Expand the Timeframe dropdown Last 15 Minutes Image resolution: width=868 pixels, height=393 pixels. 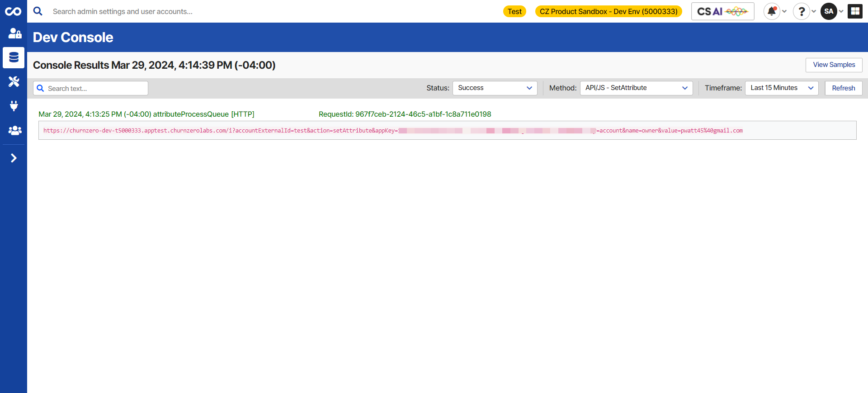tap(782, 88)
